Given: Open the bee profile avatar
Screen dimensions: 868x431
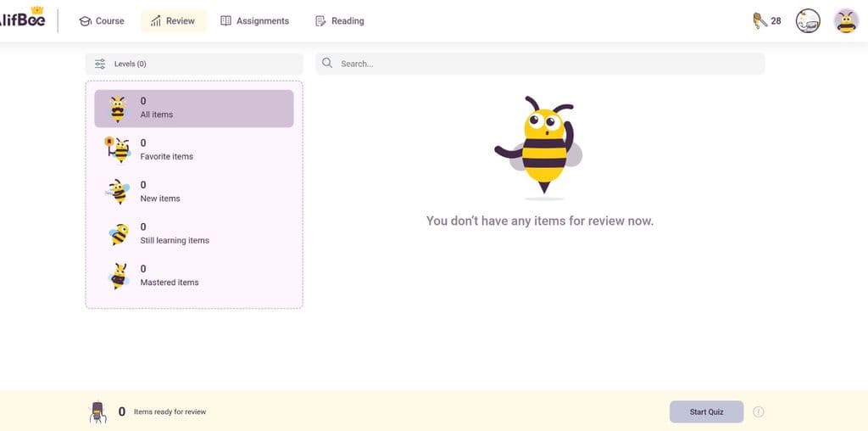Looking at the screenshot, I should point(846,21).
